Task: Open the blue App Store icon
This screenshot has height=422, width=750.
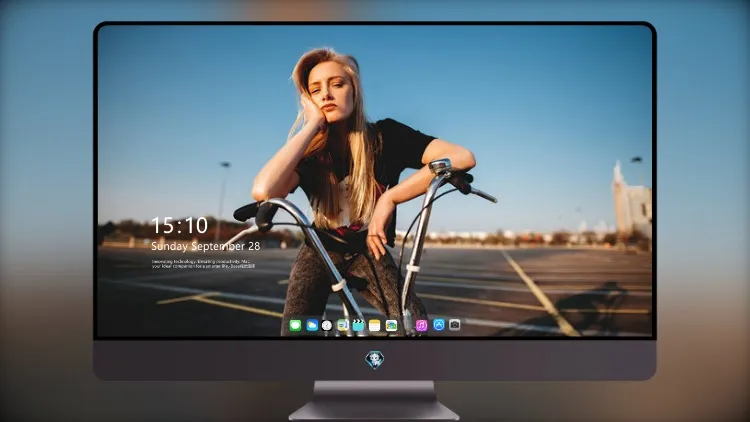Action: [x=439, y=325]
